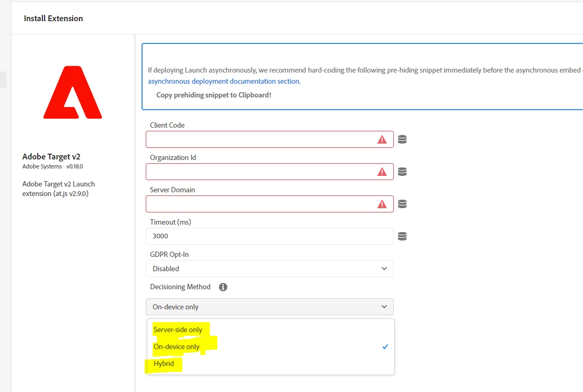583x392 pixels.
Task: Click Organization Id error warning icon
Action: point(382,172)
